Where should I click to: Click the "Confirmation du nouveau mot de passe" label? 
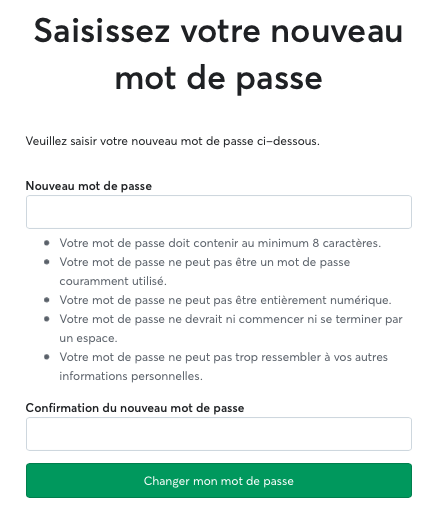click(135, 408)
